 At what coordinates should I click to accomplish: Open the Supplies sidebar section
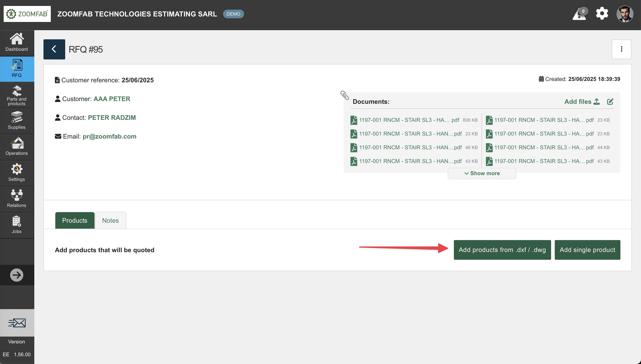(x=17, y=121)
